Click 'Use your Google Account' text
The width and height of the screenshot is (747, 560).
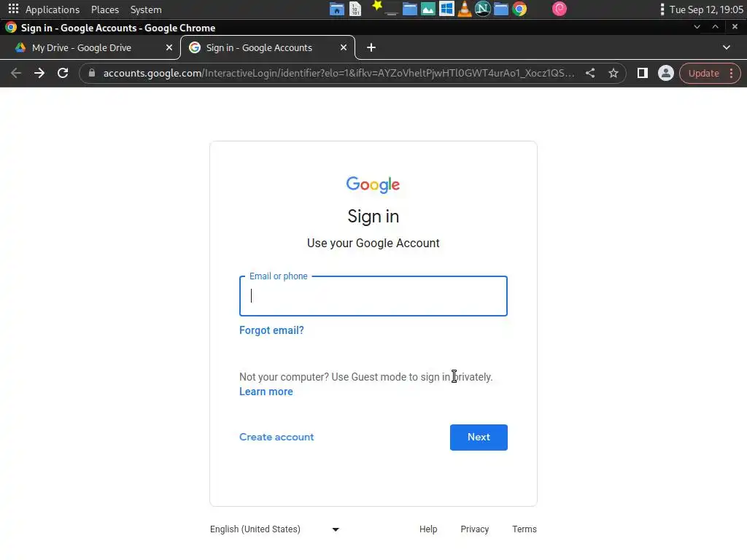[x=373, y=243]
